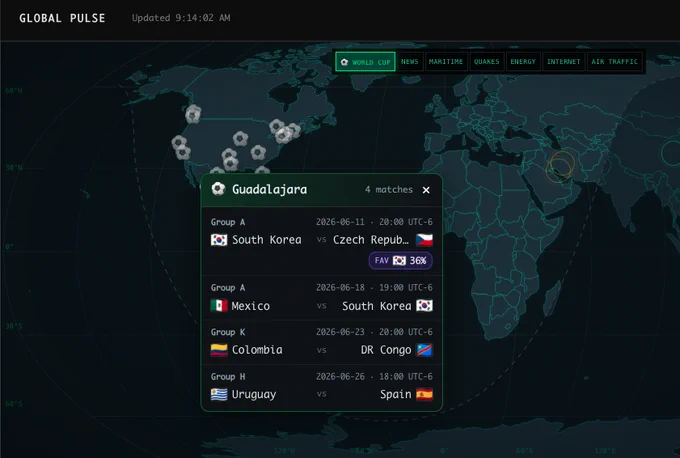Click the Korean flag inside FAV badge
Image resolution: width=680 pixels, height=458 pixels.
click(x=399, y=260)
